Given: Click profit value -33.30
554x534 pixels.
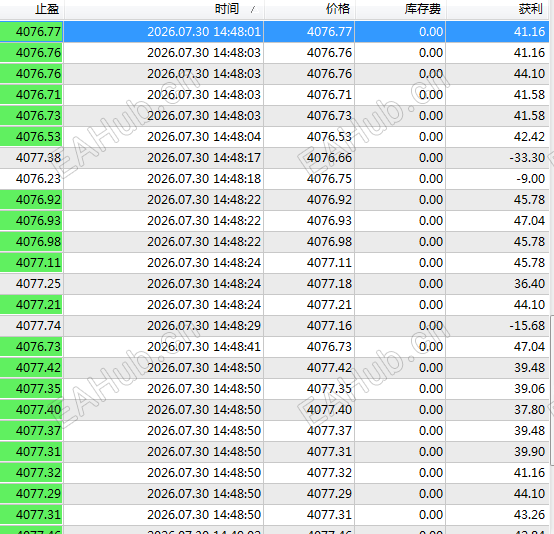Looking at the screenshot, I should click(527, 158).
